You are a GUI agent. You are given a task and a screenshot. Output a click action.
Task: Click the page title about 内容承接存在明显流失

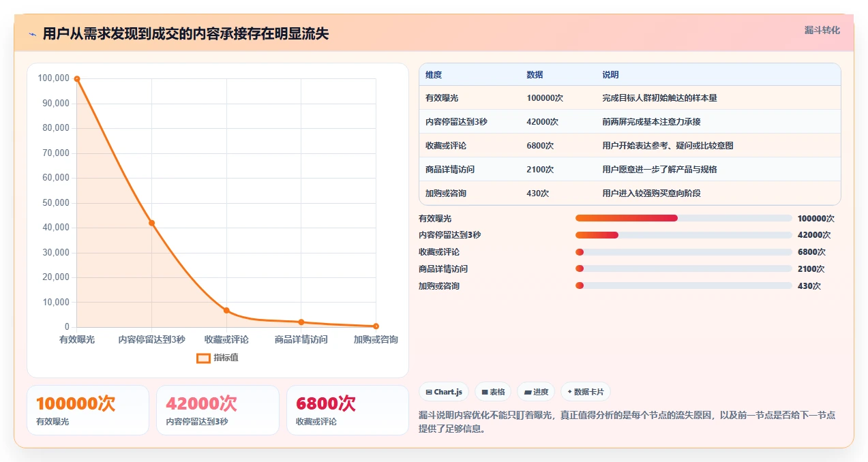pyautogui.click(x=185, y=34)
